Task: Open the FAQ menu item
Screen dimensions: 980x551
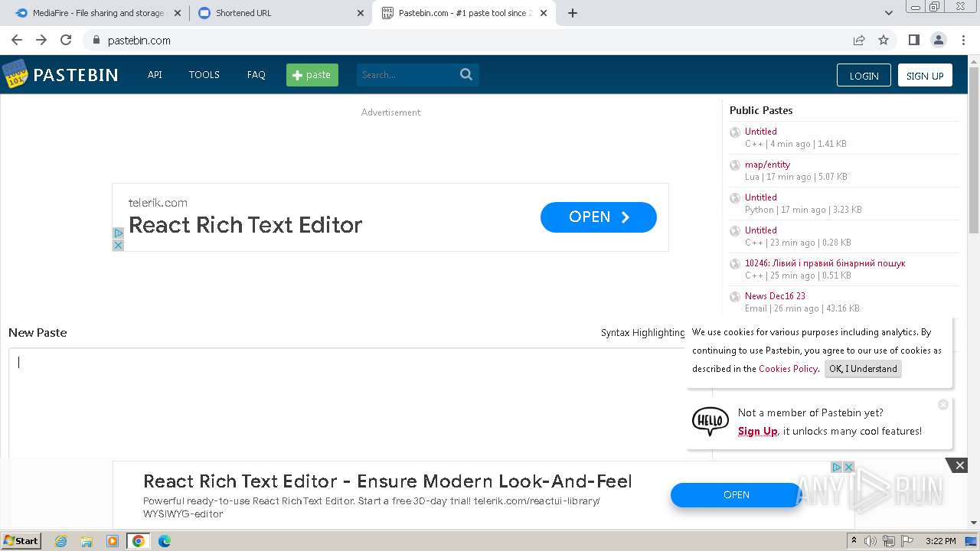Action: [256, 74]
